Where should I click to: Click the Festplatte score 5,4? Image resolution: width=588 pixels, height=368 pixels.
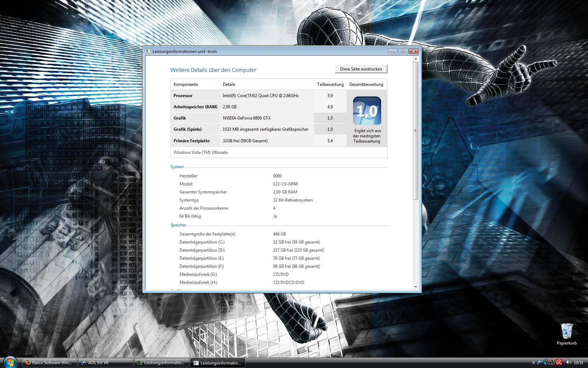(x=330, y=141)
